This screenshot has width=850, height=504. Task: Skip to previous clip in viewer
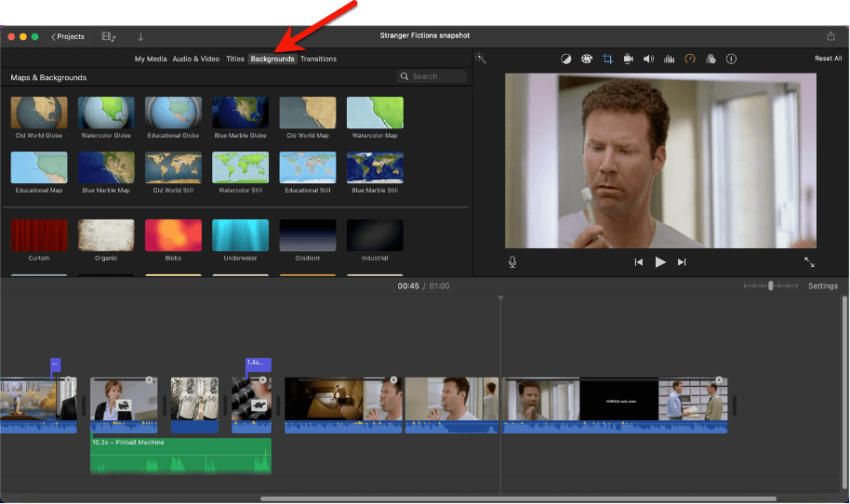tap(639, 262)
